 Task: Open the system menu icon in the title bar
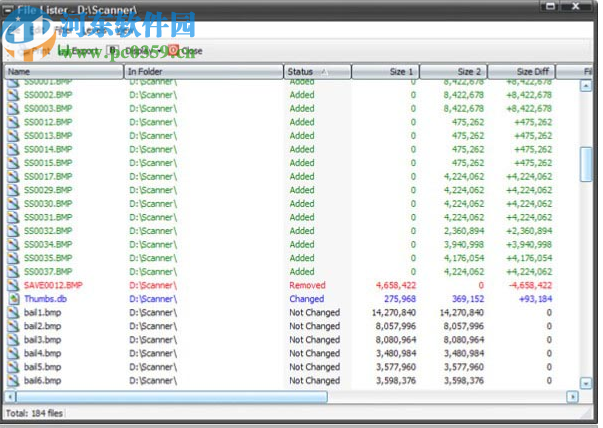pyautogui.click(x=8, y=10)
